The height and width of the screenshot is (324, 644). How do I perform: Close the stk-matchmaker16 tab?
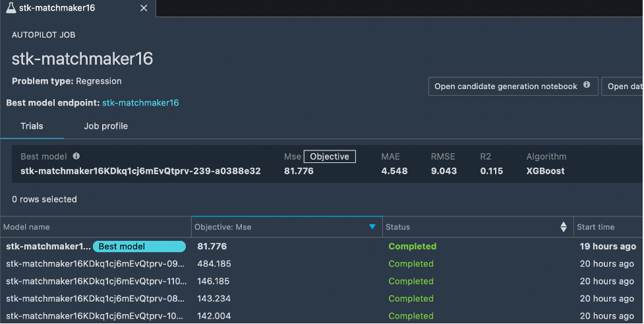[144, 8]
